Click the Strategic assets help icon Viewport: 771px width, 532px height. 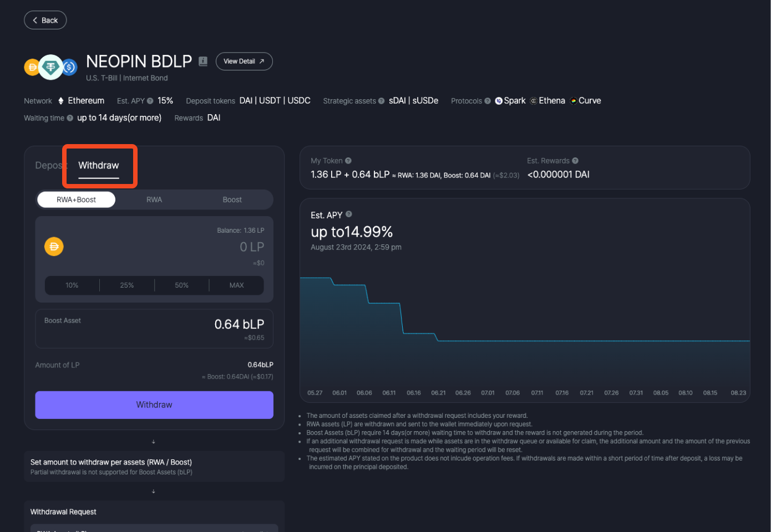(x=381, y=101)
